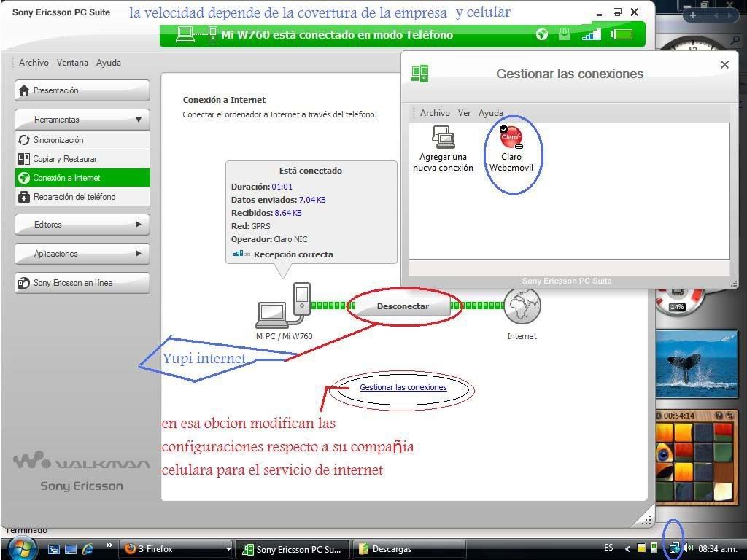Image resolution: width=747 pixels, height=560 pixels.
Task: Click the Copiar y Restaurar icon
Action: (24, 159)
